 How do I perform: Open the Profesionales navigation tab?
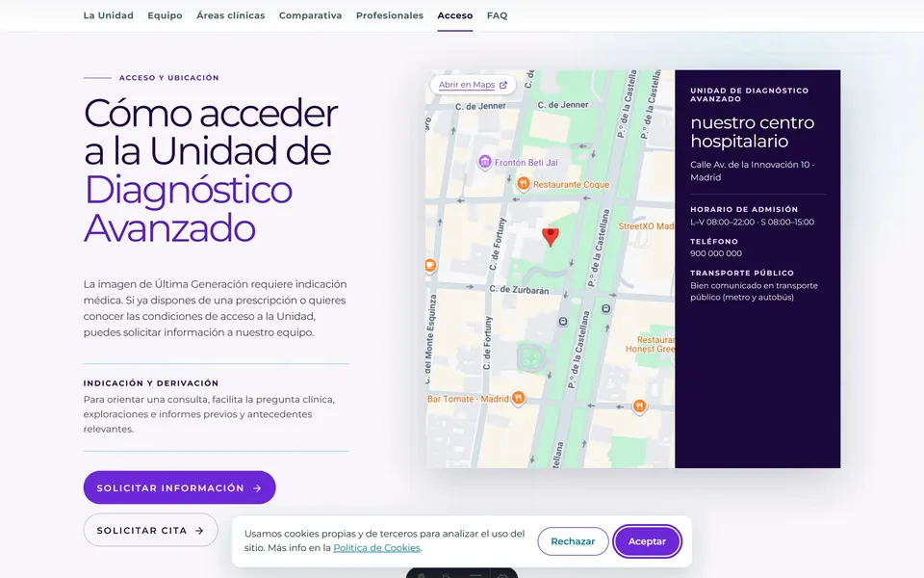pyautogui.click(x=390, y=15)
